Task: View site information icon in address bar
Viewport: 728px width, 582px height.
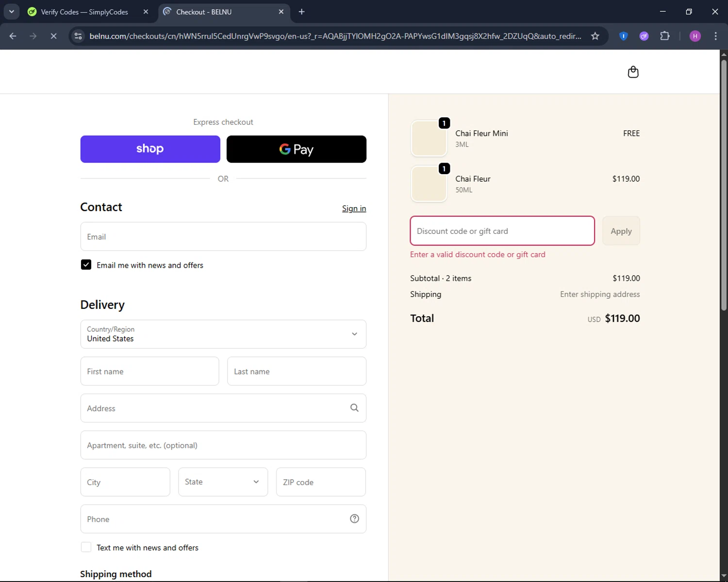Action: point(78,36)
